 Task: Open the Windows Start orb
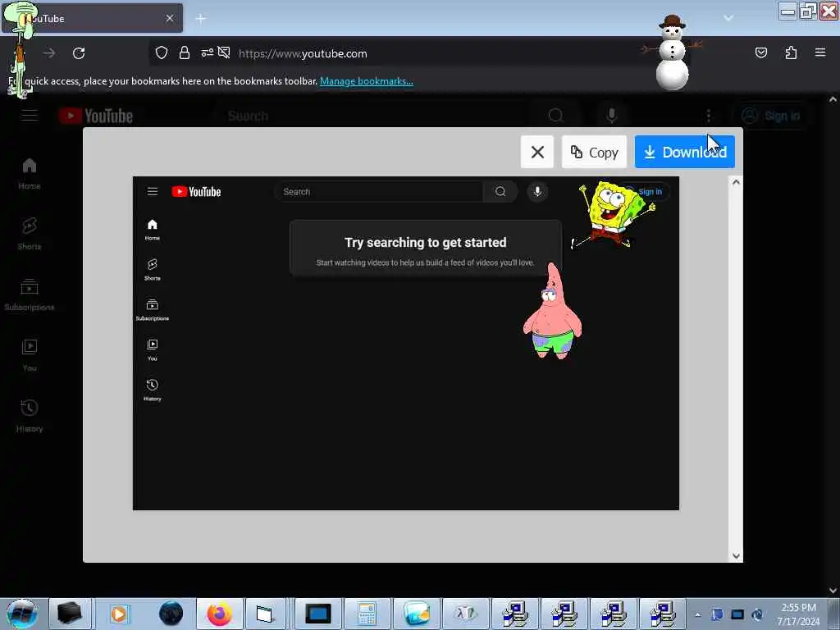click(x=21, y=614)
